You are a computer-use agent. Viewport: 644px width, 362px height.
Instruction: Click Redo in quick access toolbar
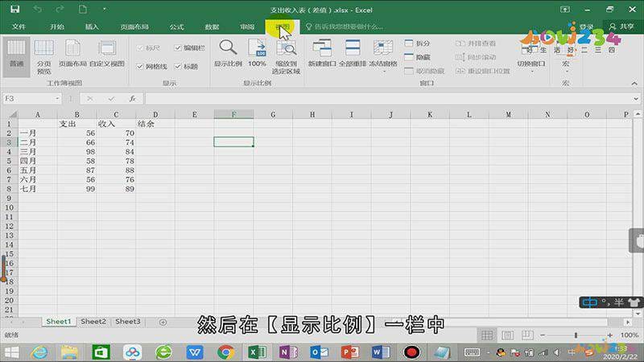(60, 9)
